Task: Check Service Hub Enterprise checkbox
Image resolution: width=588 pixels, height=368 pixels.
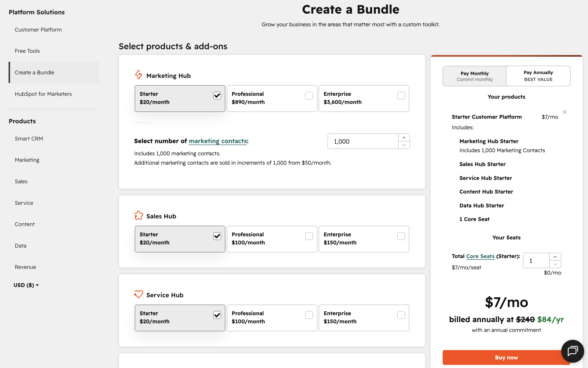Action: [401, 315]
